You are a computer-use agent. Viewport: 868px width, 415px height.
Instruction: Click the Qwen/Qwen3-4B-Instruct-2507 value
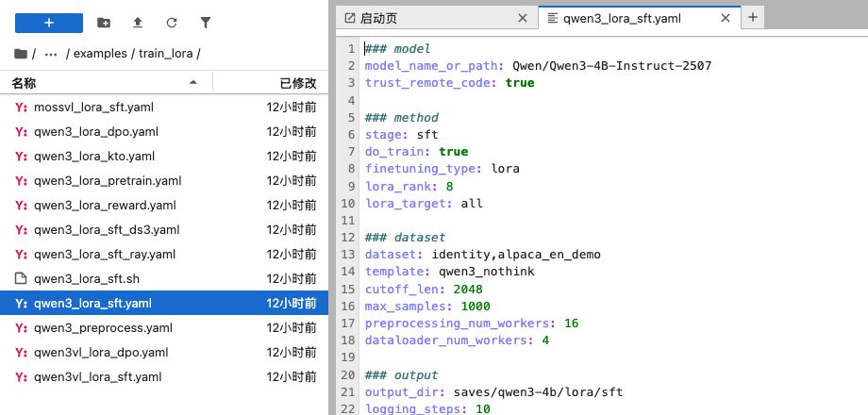(x=611, y=66)
